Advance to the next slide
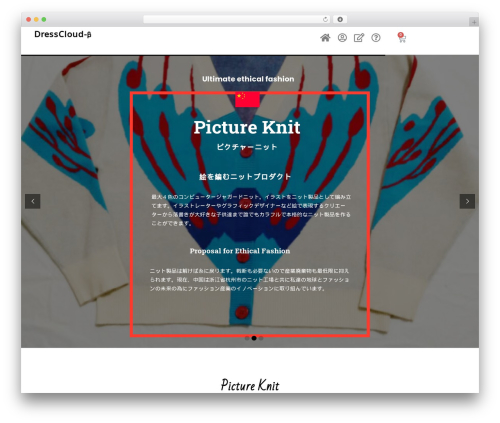Image resolution: width=500 pixels, height=423 pixels. pyautogui.click(x=467, y=201)
